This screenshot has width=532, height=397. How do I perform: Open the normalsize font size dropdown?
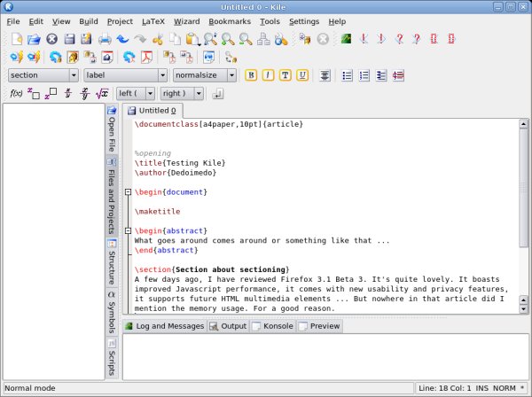[x=204, y=75]
